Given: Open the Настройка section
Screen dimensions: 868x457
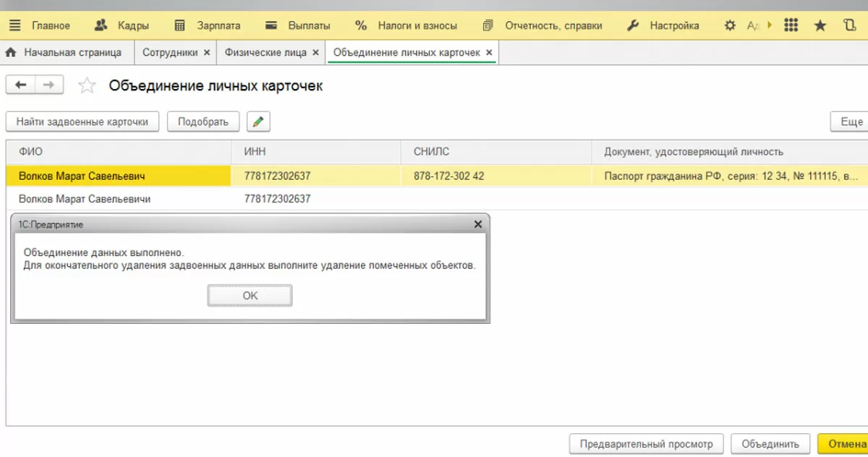Looking at the screenshot, I should (x=663, y=25).
